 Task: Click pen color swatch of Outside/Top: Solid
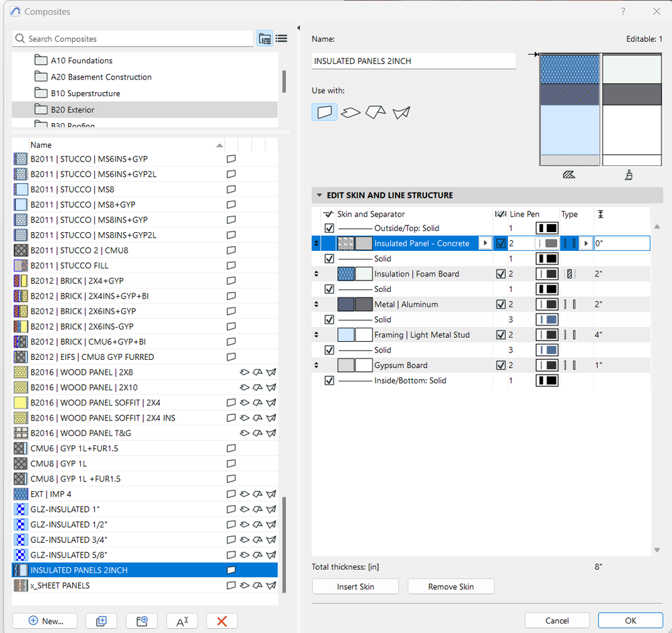click(547, 228)
